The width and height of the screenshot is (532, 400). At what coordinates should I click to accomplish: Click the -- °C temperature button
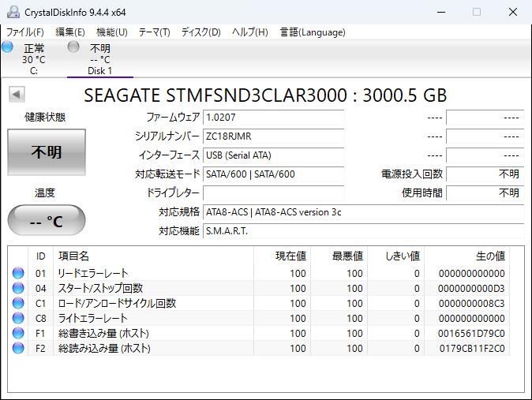coord(47,221)
